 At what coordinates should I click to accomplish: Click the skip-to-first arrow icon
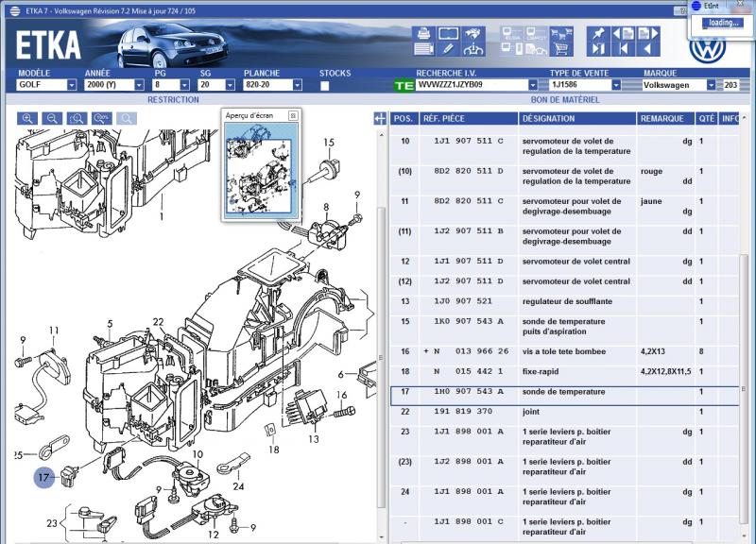pyautogui.click(x=623, y=49)
